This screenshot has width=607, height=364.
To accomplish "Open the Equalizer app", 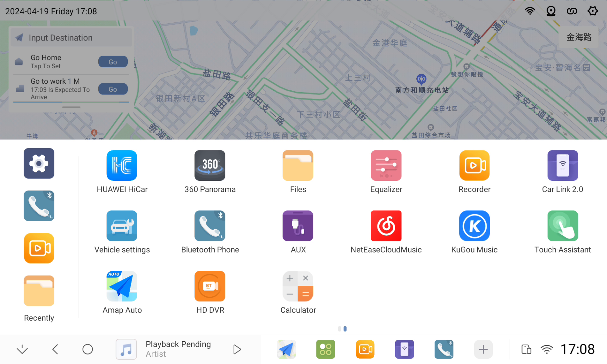I will [x=386, y=166].
